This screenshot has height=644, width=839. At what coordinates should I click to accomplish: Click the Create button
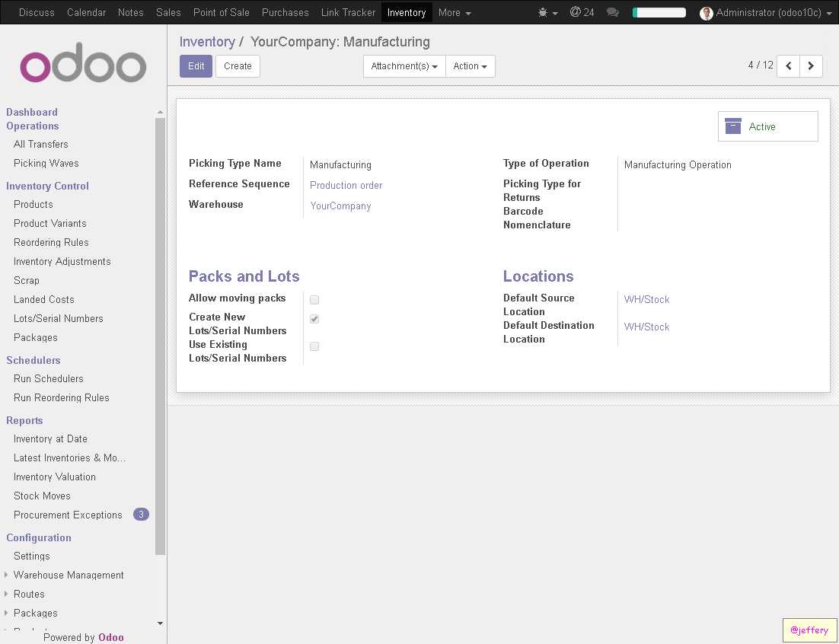pyautogui.click(x=238, y=65)
